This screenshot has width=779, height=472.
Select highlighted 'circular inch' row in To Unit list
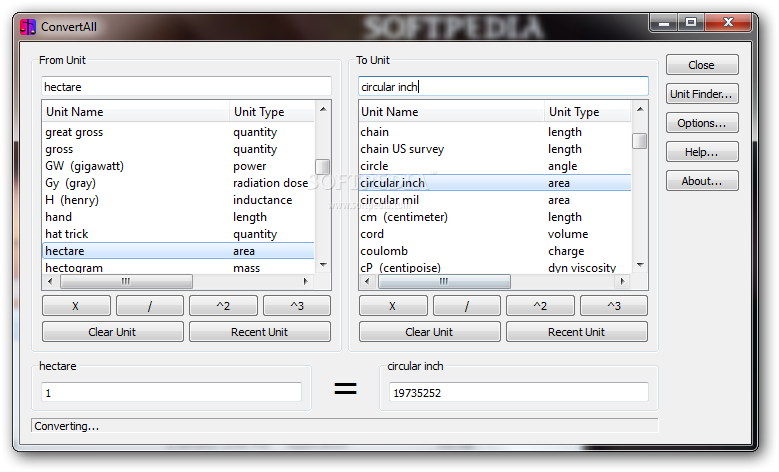495,183
